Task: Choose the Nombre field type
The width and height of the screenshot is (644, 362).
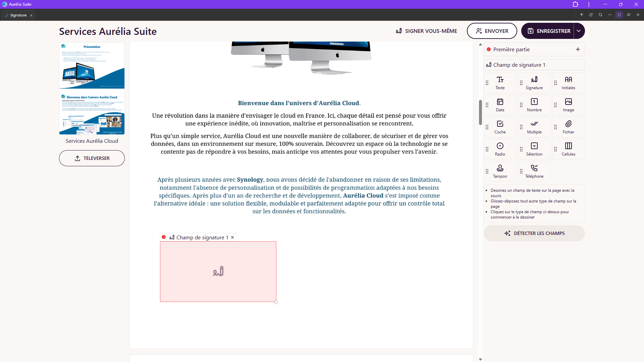Action: (534, 105)
